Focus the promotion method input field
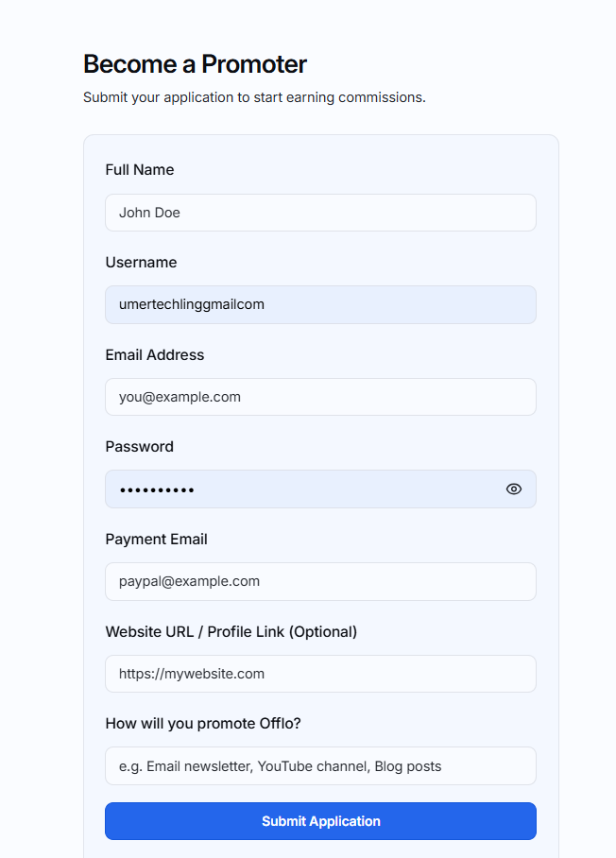The image size is (616, 858). [320, 765]
